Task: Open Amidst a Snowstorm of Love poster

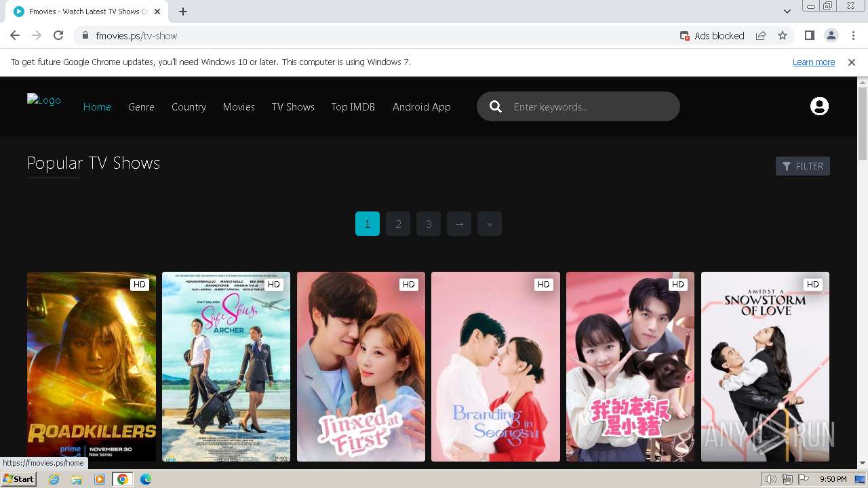Action: click(x=765, y=367)
